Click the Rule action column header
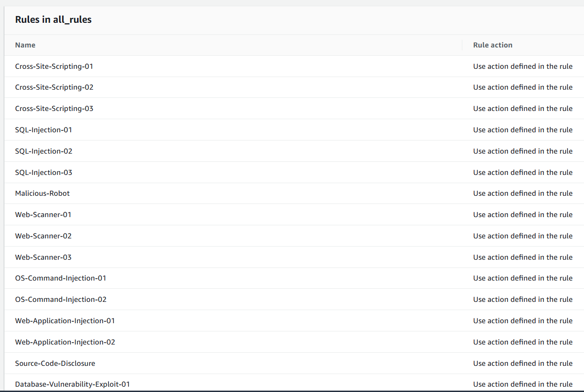Image resolution: width=584 pixels, height=392 pixels. 492,45
